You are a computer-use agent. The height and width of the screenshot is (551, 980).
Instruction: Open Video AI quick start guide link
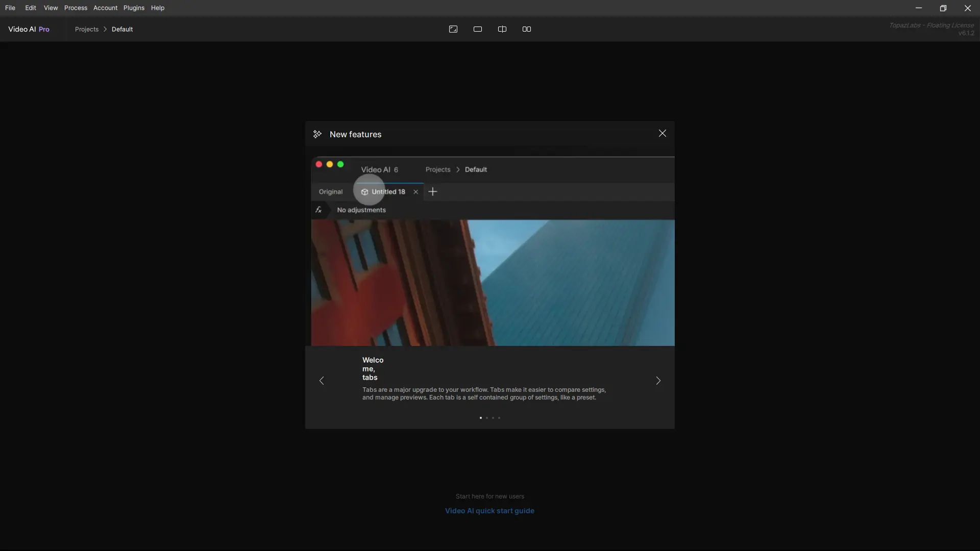click(x=489, y=511)
